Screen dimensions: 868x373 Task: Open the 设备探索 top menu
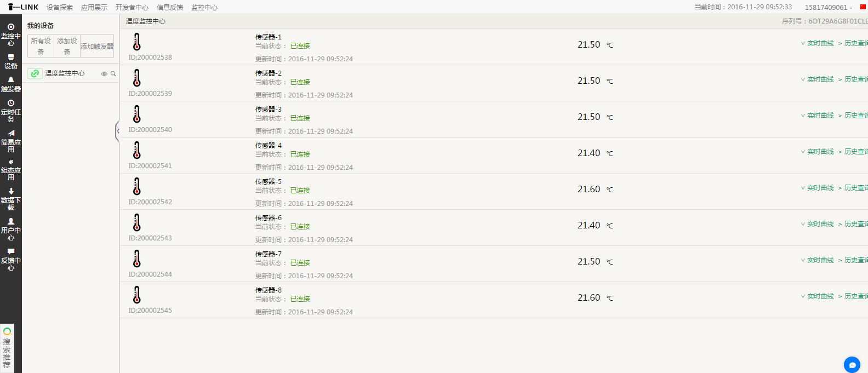click(x=60, y=8)
